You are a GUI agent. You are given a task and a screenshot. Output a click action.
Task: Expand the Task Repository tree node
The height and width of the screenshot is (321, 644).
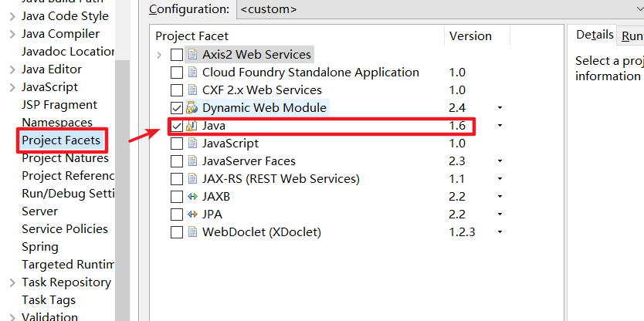[12, 282]
